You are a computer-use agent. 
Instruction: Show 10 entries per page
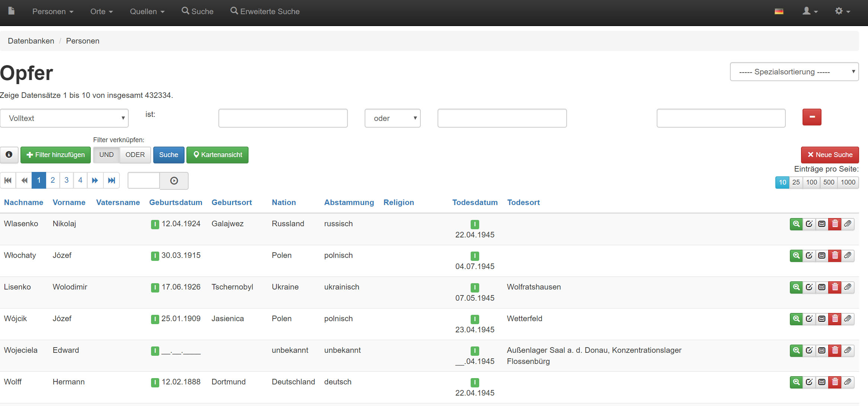pyautogui.click(x=782, y=182)
